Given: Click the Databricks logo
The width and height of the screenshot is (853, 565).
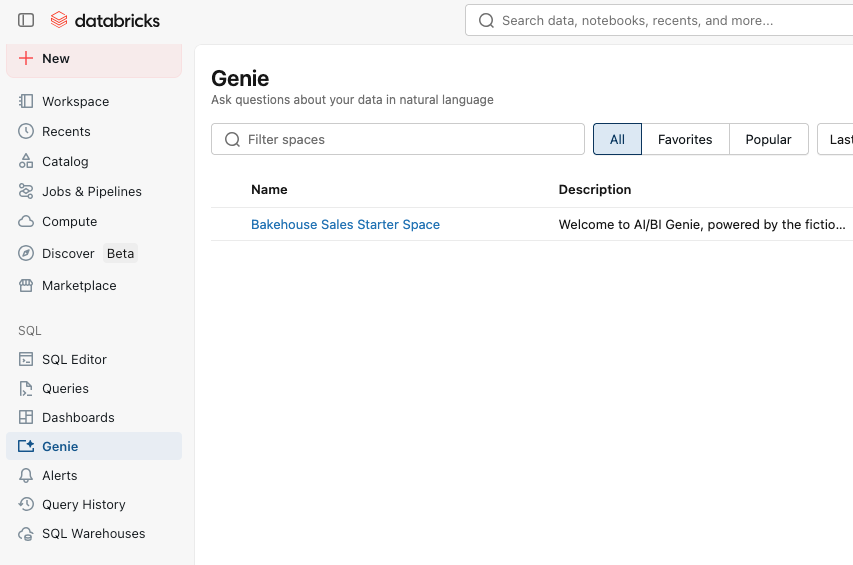Looking at the screenshot, I should pos(105,20).
